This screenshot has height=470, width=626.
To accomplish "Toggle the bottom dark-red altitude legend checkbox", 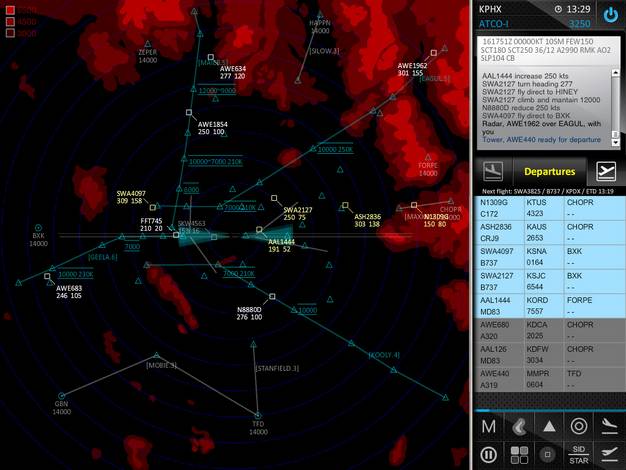I will click(10, 32).
